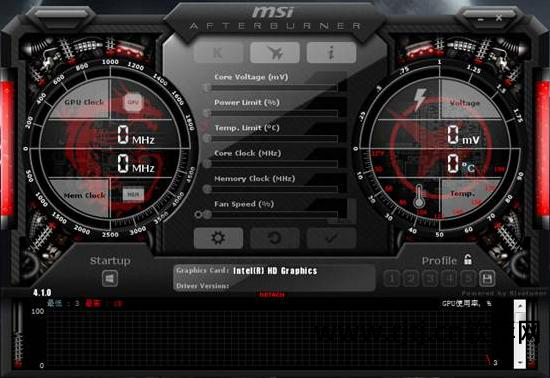Open the information i button

point(331,53)
